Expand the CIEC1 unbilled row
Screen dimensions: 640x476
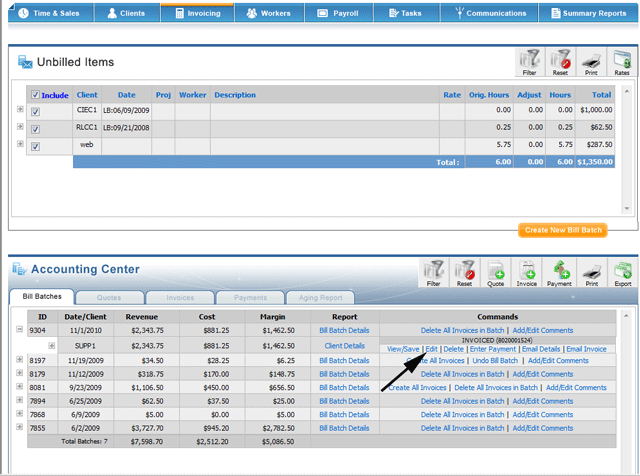click(x=20, y=109)
